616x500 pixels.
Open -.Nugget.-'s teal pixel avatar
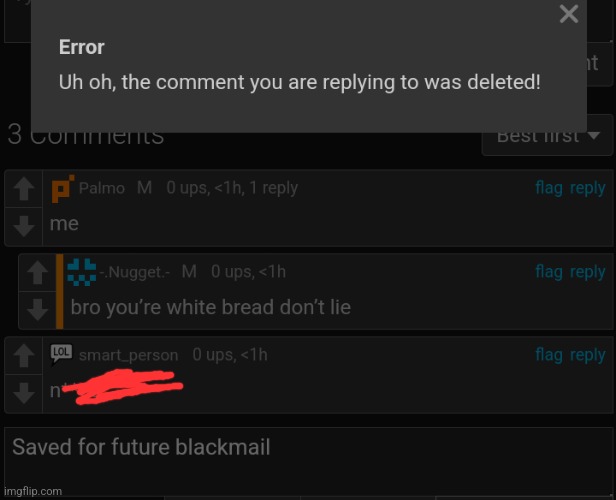coord(82,272)
